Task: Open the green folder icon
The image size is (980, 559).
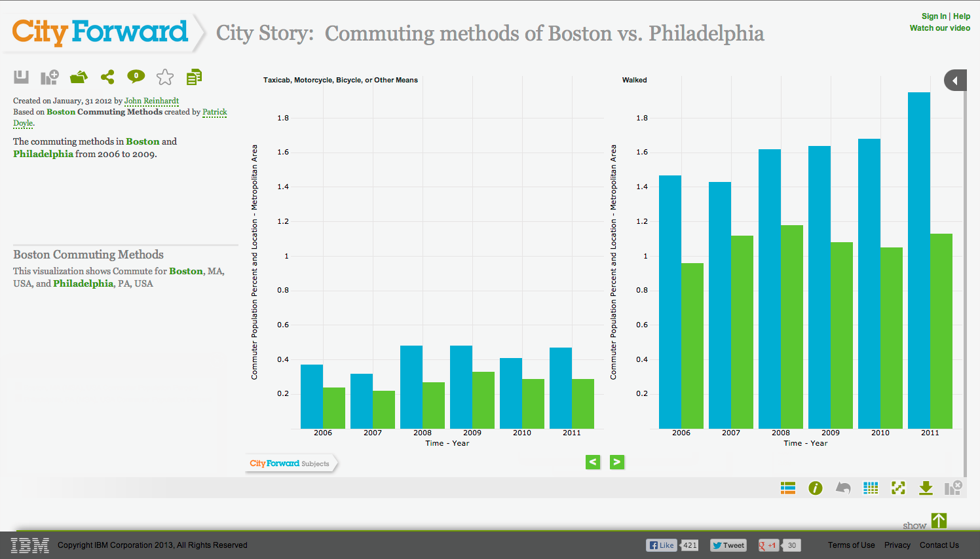Action: [x=79, y=77]
